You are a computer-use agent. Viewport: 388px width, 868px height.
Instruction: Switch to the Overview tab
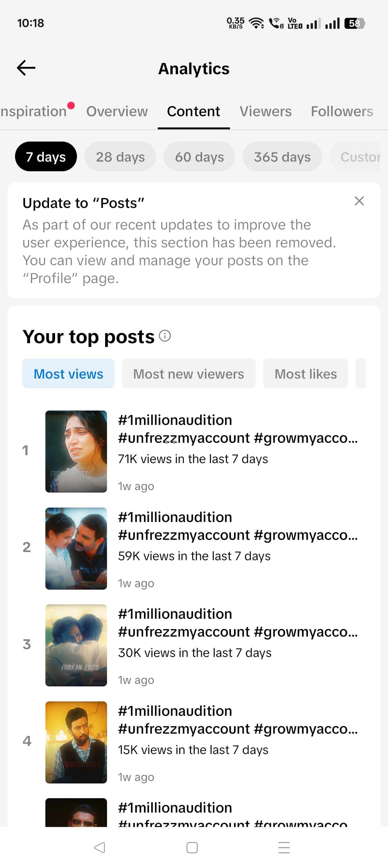point(117,111)
